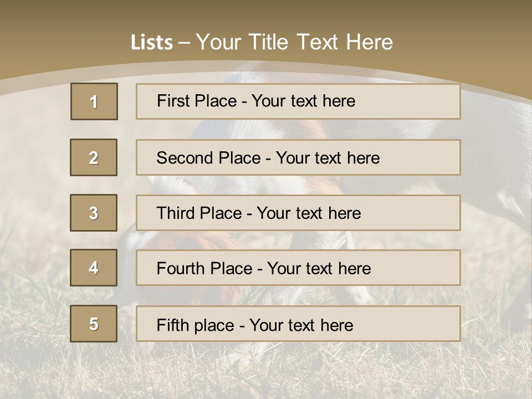Viewport: 532px width, 399px height.
Task: Click the Third Place text box
Action: click(298, 213)
